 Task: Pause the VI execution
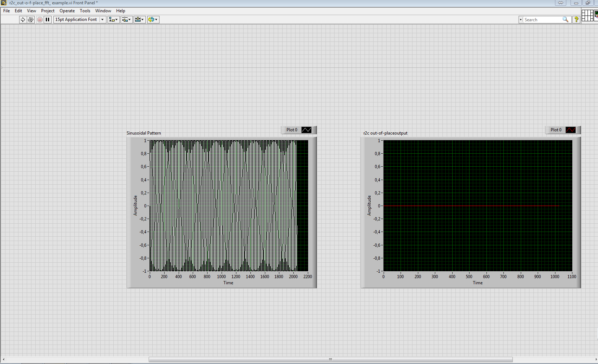click(x=48, y=19)
